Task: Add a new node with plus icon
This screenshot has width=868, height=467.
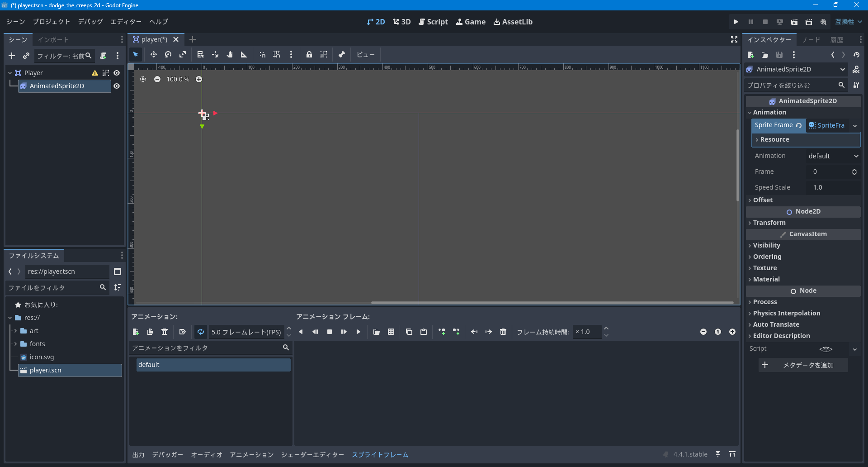Action: coord(12,56)
